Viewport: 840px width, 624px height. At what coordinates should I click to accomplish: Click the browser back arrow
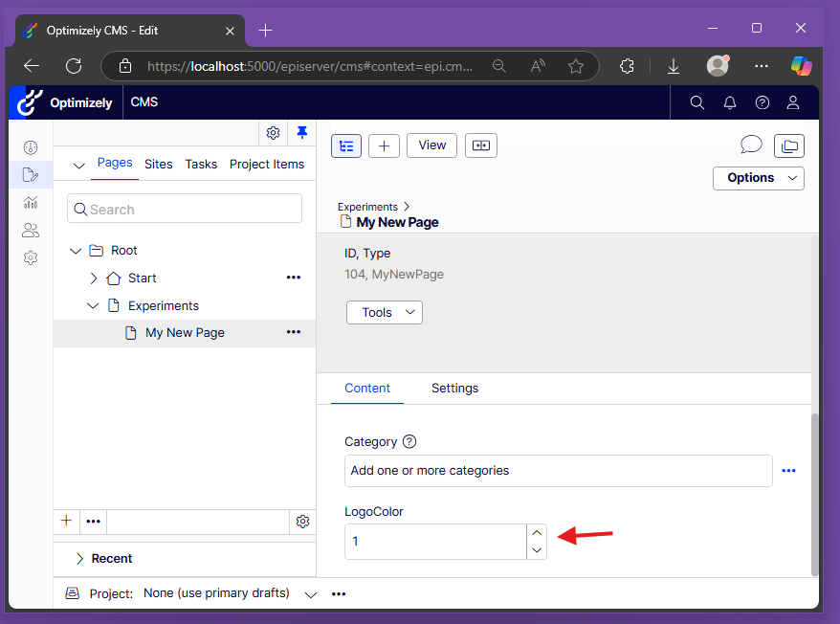click(x=32, y=66)
